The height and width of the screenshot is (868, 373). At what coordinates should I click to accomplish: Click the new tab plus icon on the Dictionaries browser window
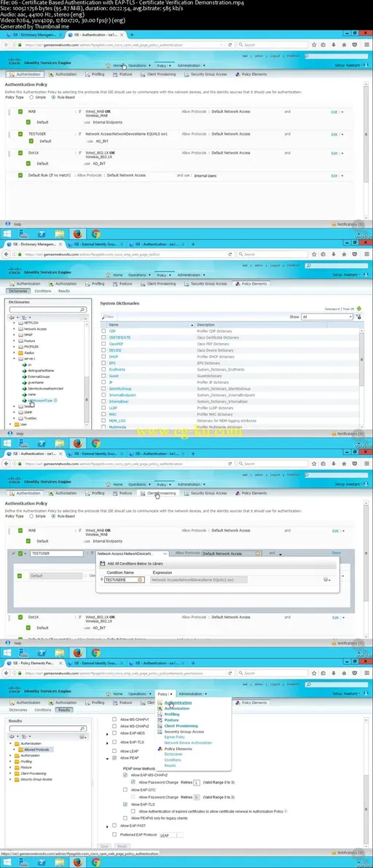click(193, 243)
